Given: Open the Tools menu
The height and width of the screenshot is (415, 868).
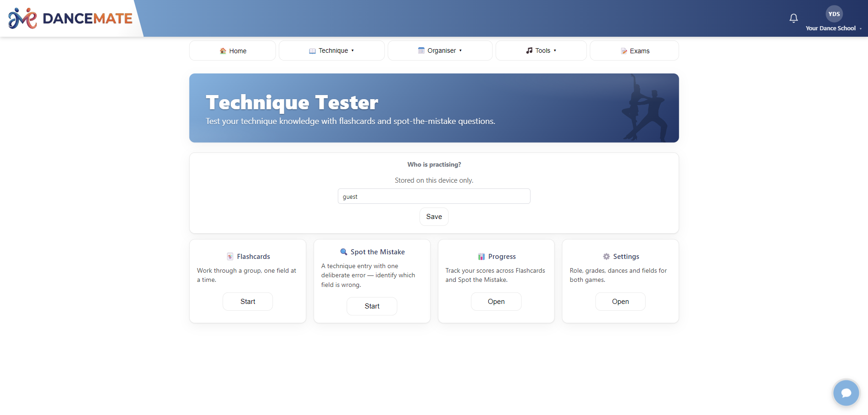Looking at the screenshot, I should 541,50.
